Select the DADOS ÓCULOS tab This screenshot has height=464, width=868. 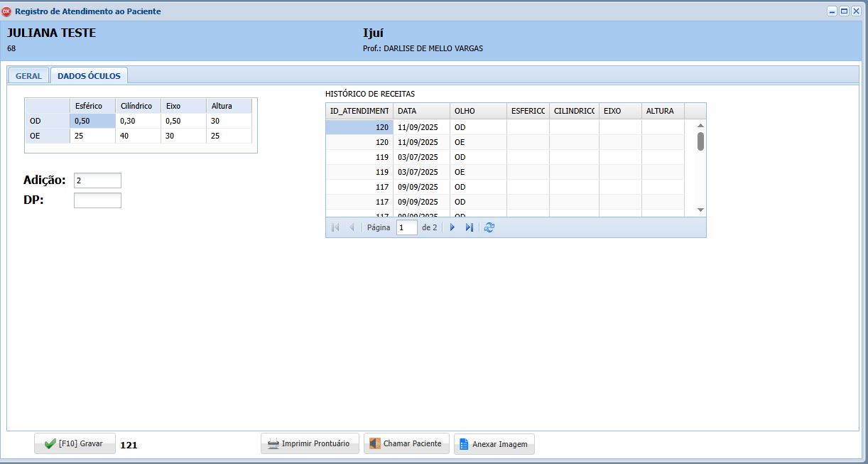tap(89, 76)
